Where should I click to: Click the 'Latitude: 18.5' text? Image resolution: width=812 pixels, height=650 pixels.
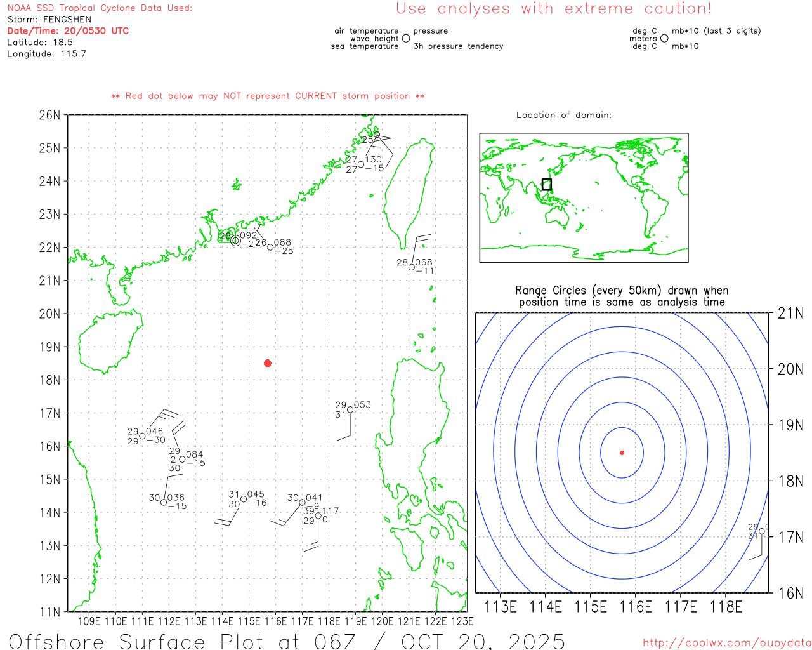point(40,42)
